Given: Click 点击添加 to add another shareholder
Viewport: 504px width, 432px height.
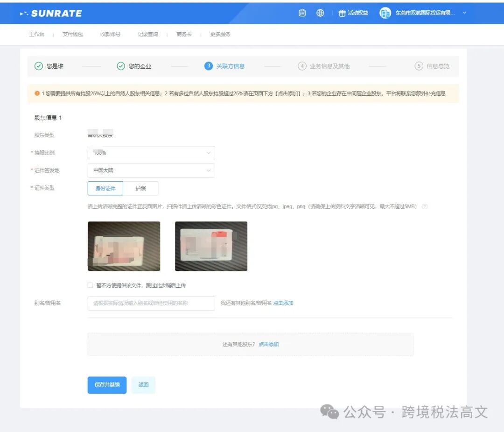Looking at the screenshot, I should click(268, 344).
